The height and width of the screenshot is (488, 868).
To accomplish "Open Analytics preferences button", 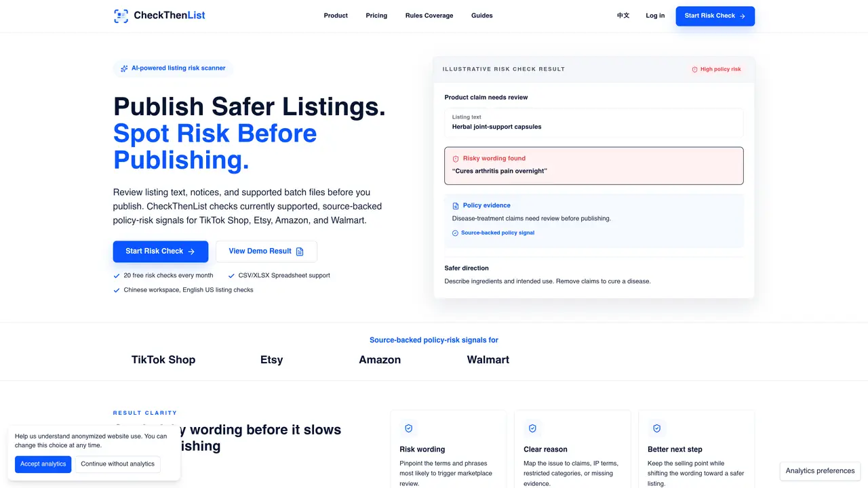I will tap(820, 471).
